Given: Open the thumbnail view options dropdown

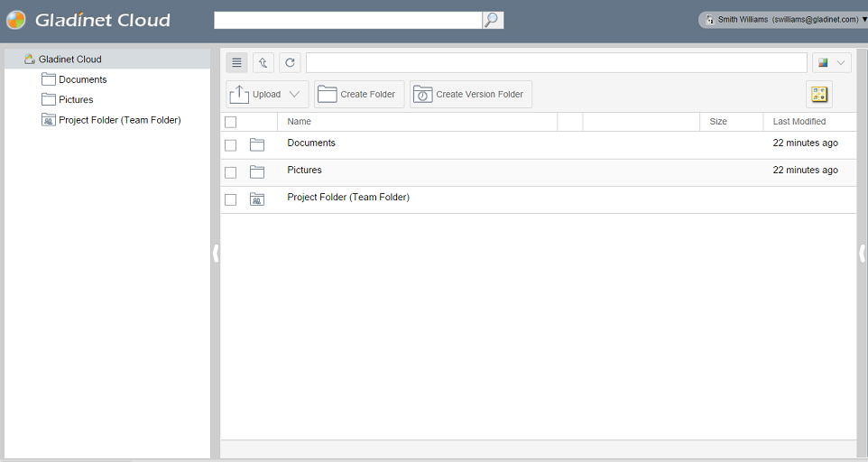Looking at the screenshot, I should click(x=832, y=62).
